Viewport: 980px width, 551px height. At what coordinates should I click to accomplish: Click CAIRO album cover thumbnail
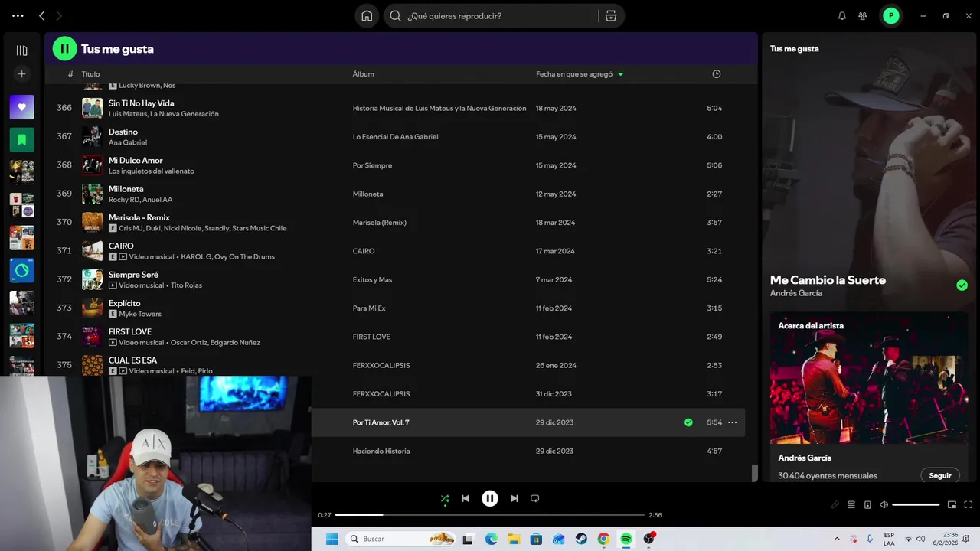click(x=92, y=251)
